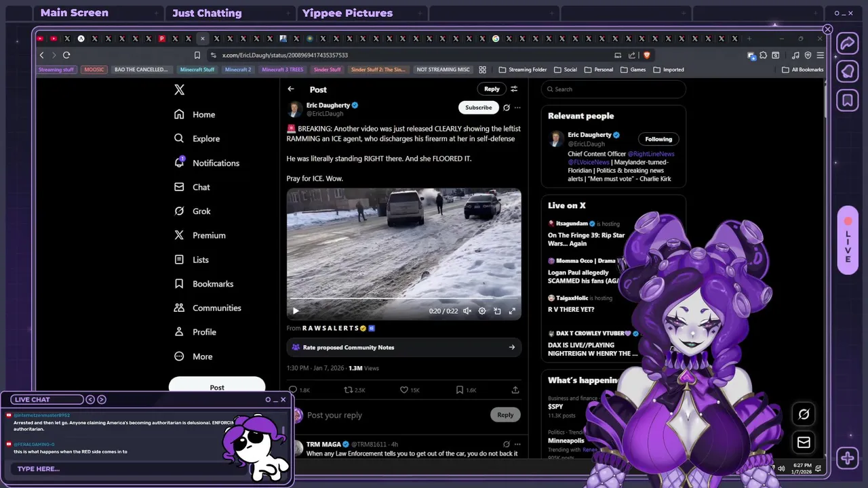The width and height of the screenshot is (868, 488).
Task: Click the mail icon on the right overlay
Action: tap(804, 443)
